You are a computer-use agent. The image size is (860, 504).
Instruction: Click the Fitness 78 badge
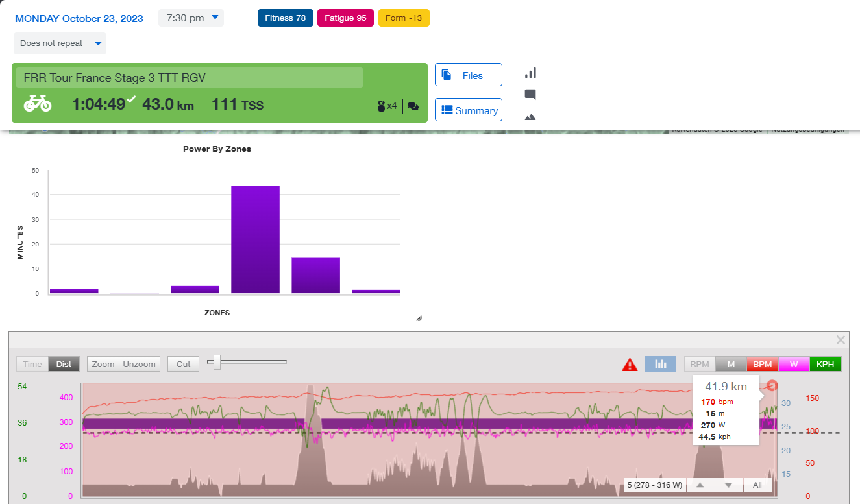285,18
